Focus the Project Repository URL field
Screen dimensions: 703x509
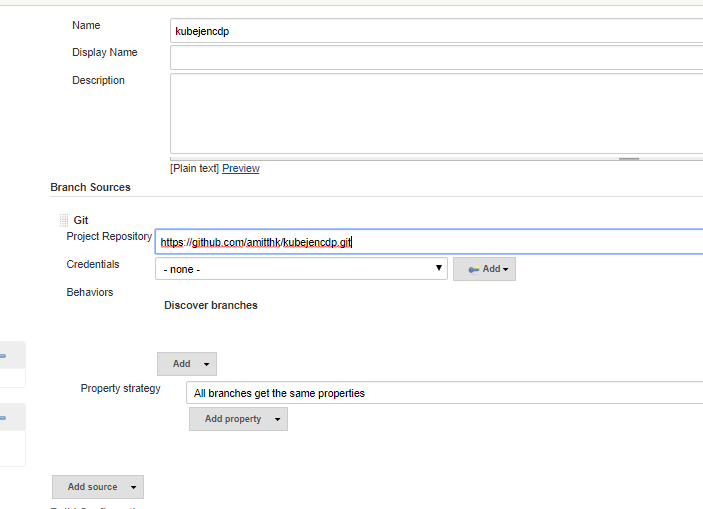tap(429, 242)
